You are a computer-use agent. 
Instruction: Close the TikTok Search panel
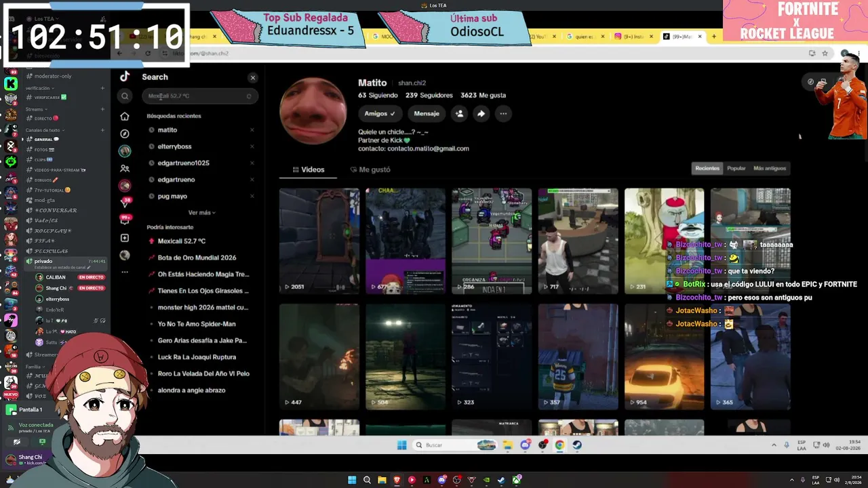(253, 77)
